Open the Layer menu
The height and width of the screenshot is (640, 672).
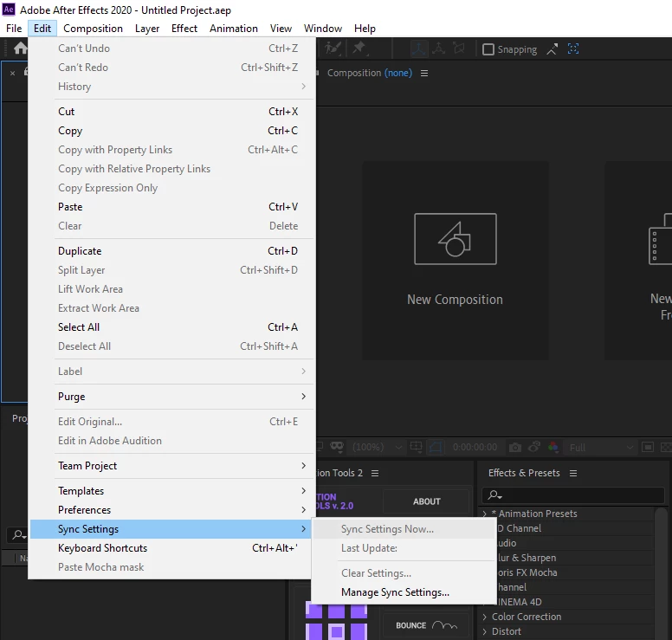pos(147,29)
